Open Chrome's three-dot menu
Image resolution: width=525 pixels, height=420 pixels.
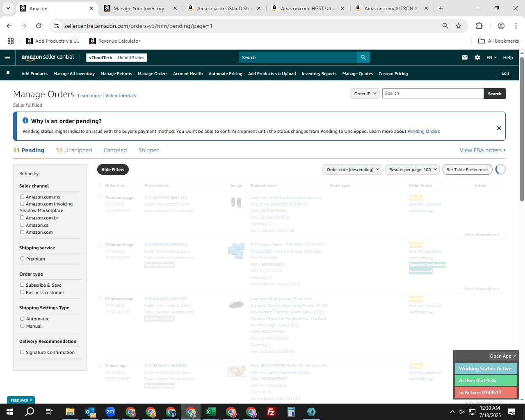click(516, 26)
